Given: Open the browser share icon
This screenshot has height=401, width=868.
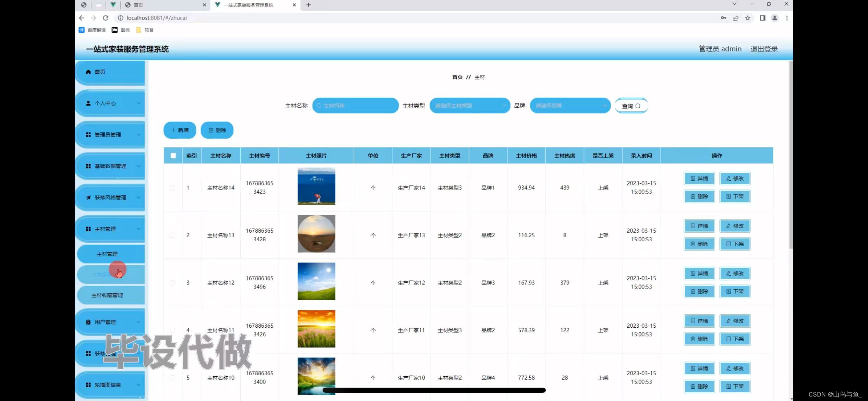Looking at the screenshot, I should pos(736,18).
